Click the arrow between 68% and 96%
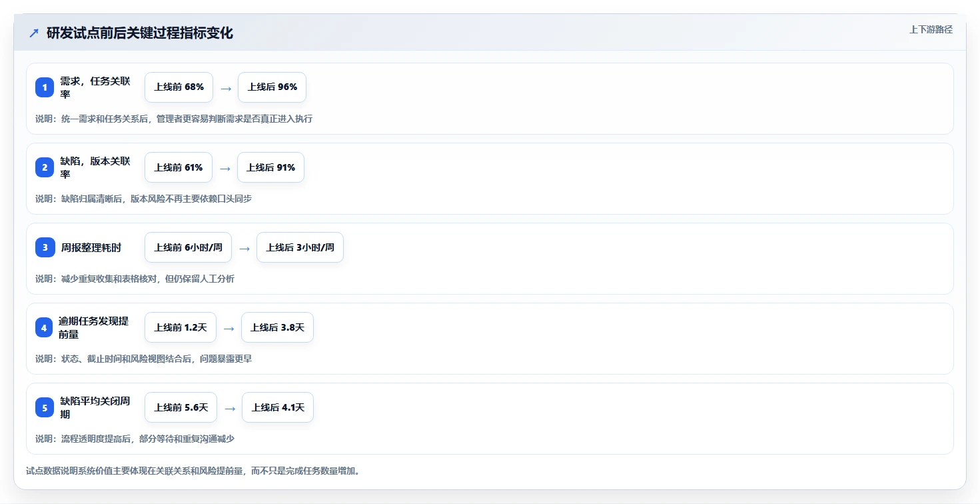The height and width of the screenshot is (504, 980). [226, 88]
